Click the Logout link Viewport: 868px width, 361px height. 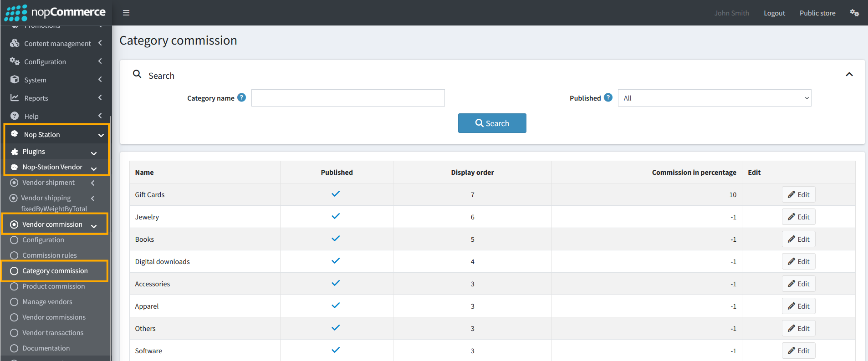click(x=774, y=13)
